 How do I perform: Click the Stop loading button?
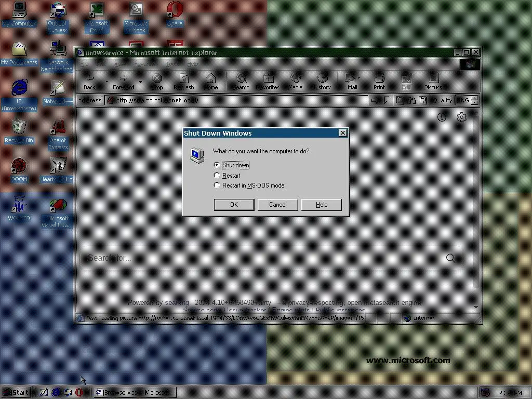tap(157, 82)
